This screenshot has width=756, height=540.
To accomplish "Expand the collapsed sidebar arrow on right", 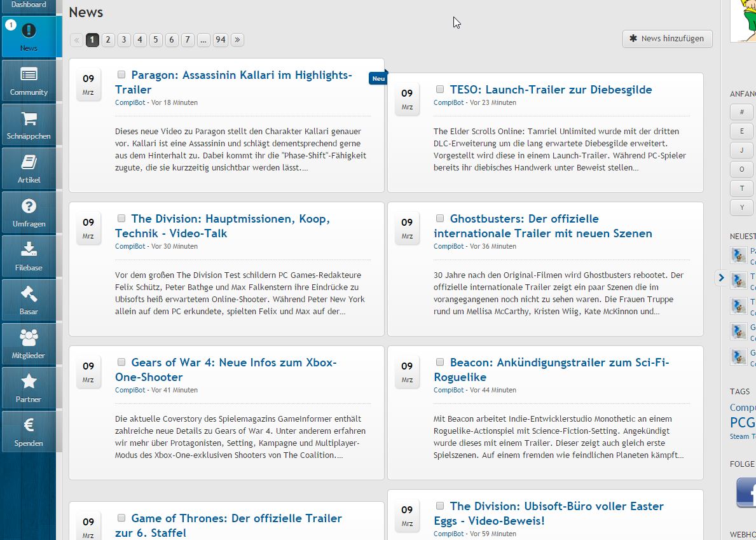I will coord(720,277).
